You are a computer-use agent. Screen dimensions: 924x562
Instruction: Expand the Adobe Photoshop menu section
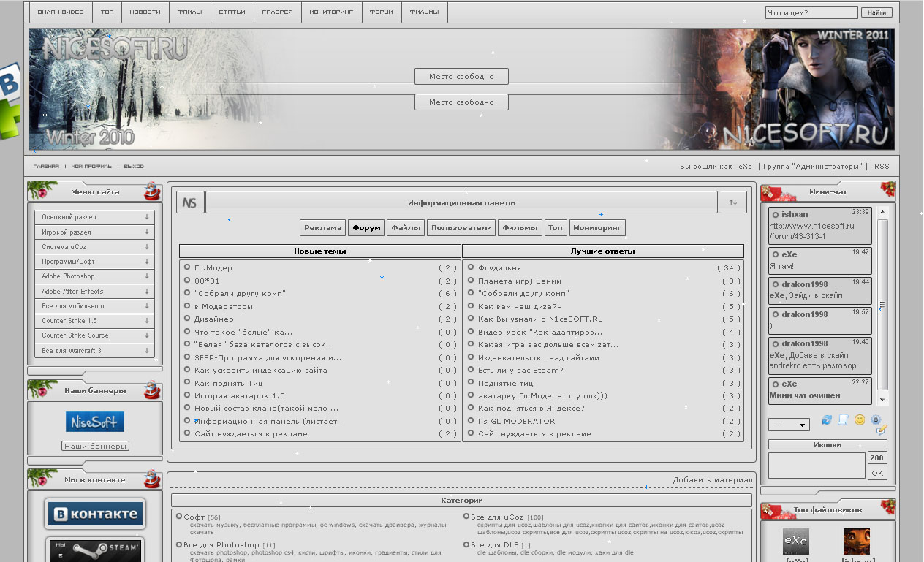[94, 276]
